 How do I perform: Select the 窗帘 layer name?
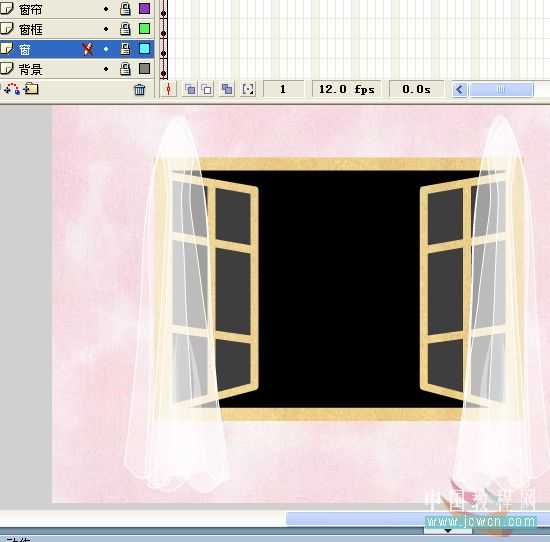click(x=31, y=9)
